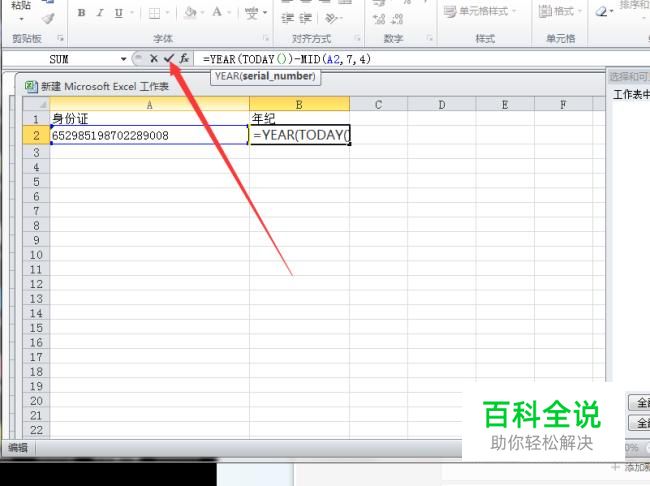Open the 格式 format menu
Image resolution: width=650 pixels, height=486 pixels.
(560, 11)
